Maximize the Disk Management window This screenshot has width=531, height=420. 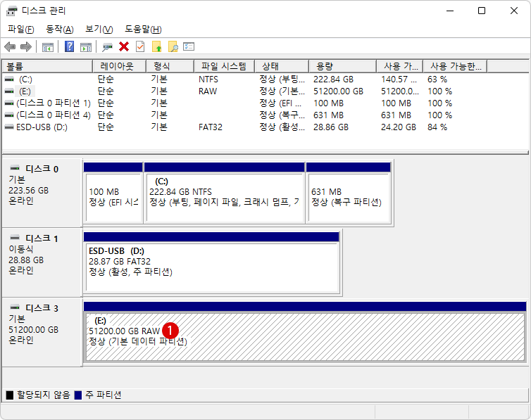pyautogui.click(x=482, y=11)
